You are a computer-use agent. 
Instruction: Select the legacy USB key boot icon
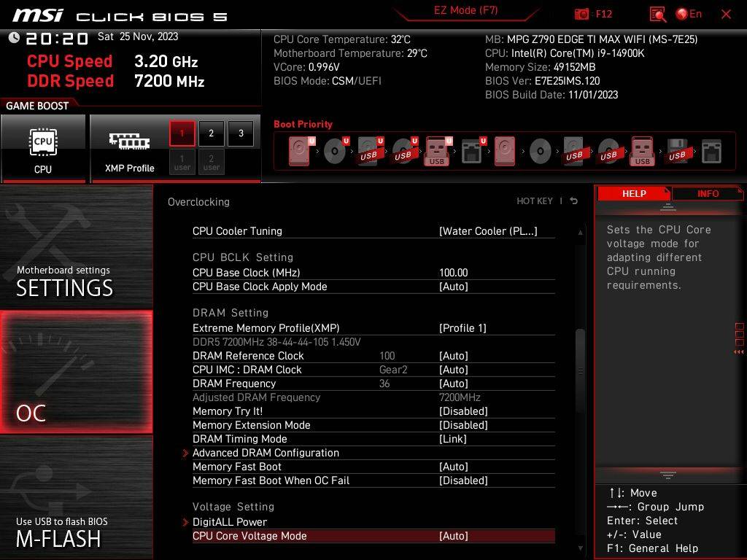click(x=643, y=151)
